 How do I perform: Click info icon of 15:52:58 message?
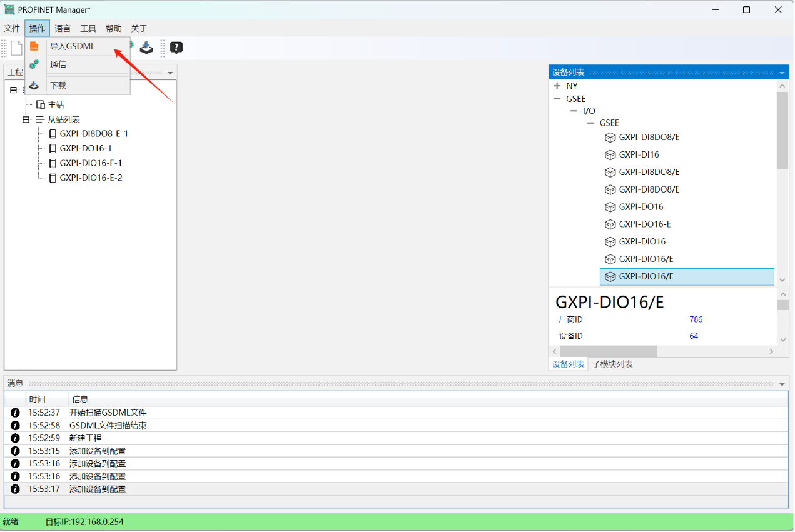click(16, 426)
